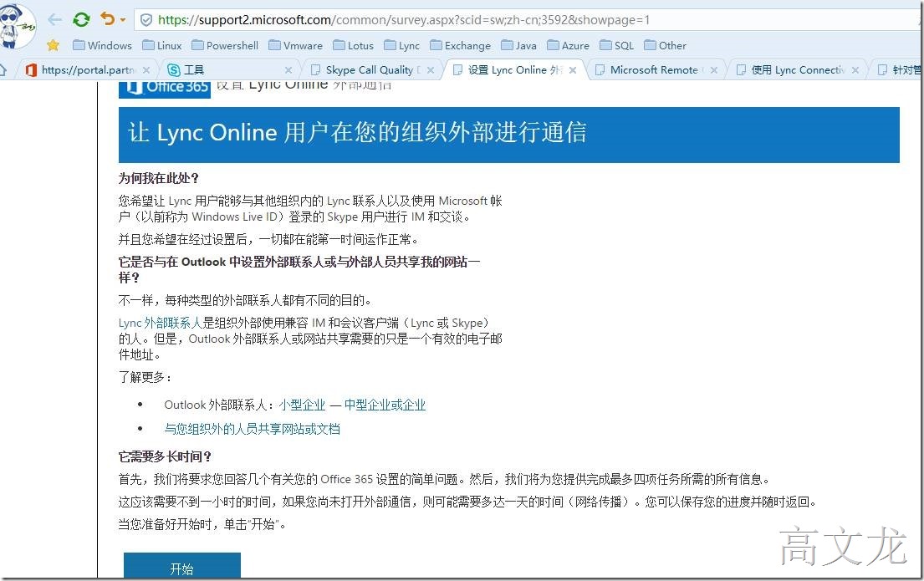Click the 为何我在此处? heading
924x581 pixels.
pos(159,179)
